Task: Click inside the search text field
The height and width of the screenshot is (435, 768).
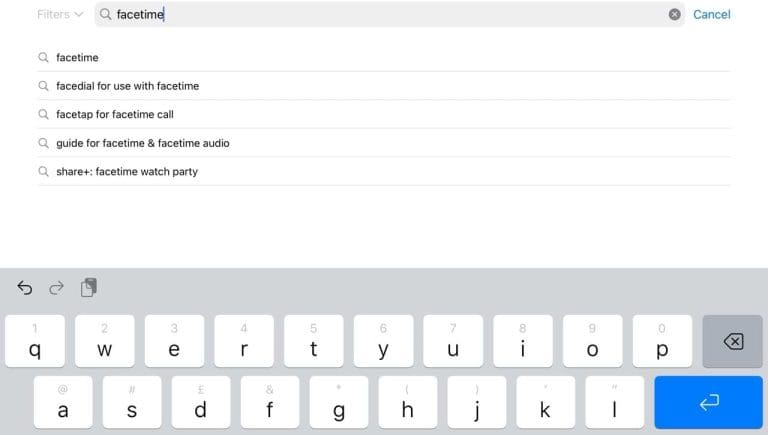Action: pyautogui.click(x=400, y=14)
